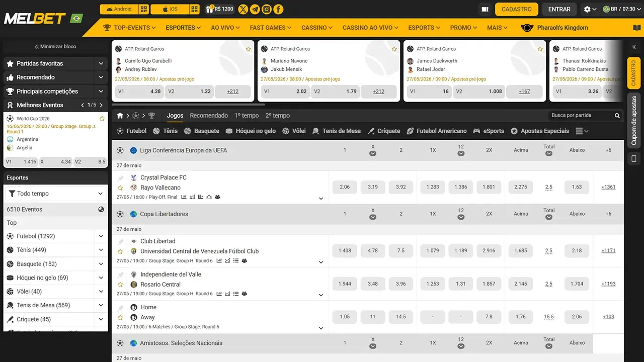Open the Instagram social icon

point(267,9)
